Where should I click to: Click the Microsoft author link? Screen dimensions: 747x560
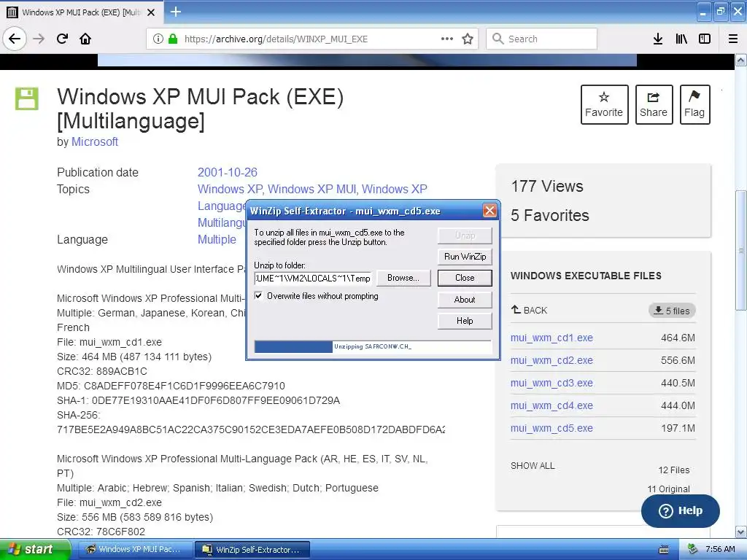95,142
